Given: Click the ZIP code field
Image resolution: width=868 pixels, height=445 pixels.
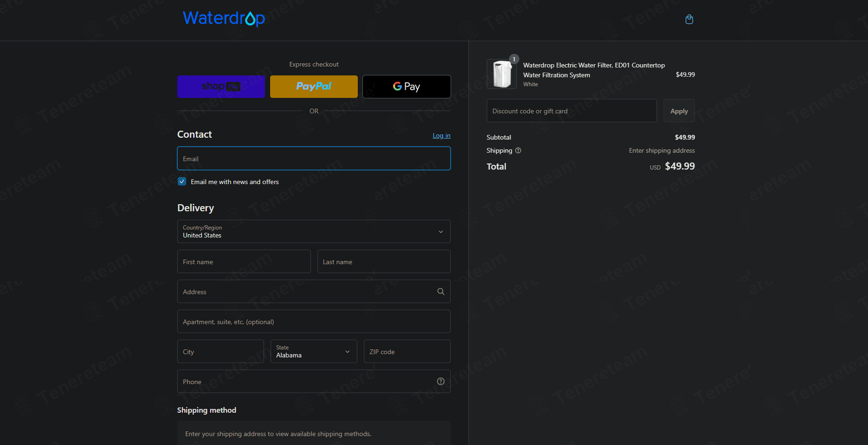Looking at the screenshot, I should point(407,351).
